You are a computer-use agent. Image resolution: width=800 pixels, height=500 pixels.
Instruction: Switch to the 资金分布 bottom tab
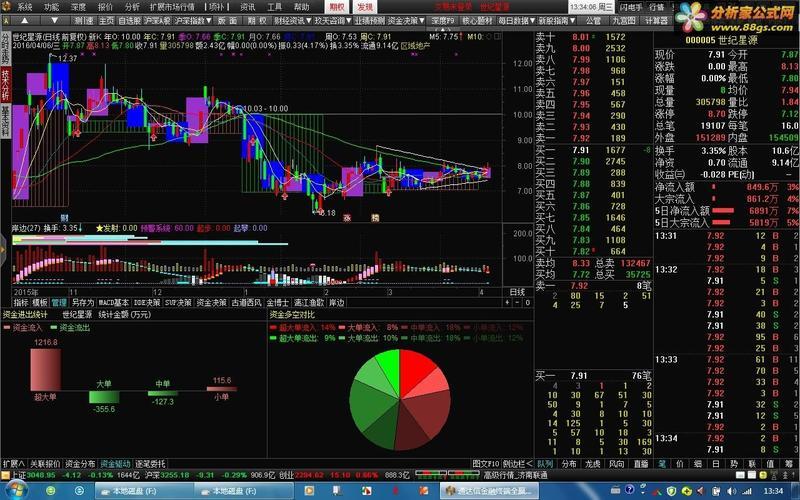[80, 464]
